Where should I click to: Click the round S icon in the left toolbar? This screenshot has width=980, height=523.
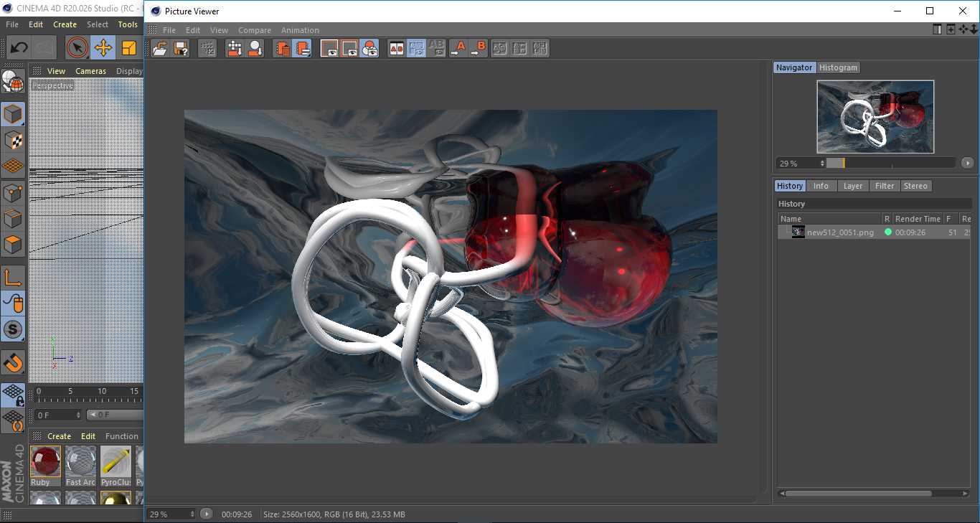tap(13, 330)
